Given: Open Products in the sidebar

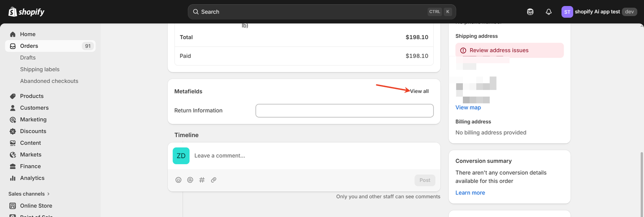Looking at the screenshot, I should tap(32, 96).
